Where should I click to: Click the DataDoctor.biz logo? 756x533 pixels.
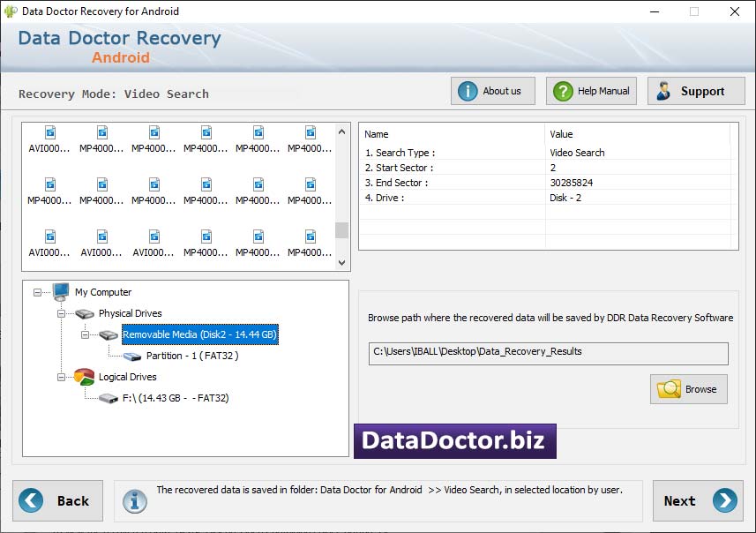pyautogui.click(x=456, y=441)
